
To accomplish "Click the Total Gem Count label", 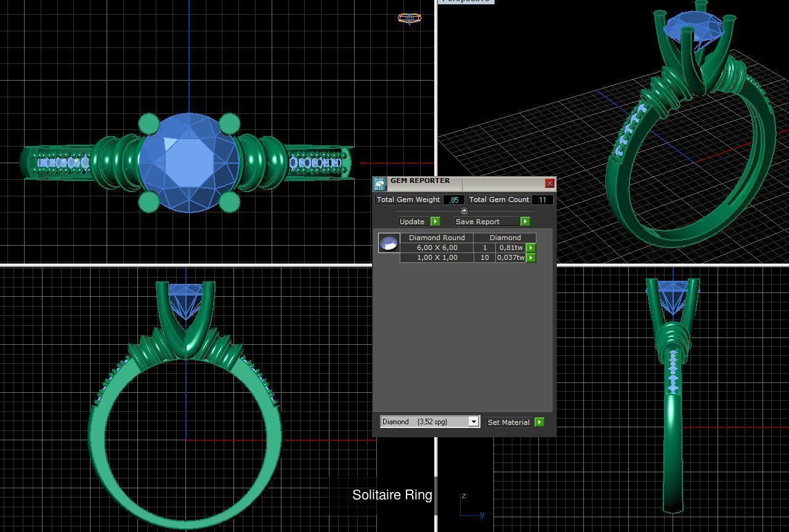I will (x=499, y=199).
